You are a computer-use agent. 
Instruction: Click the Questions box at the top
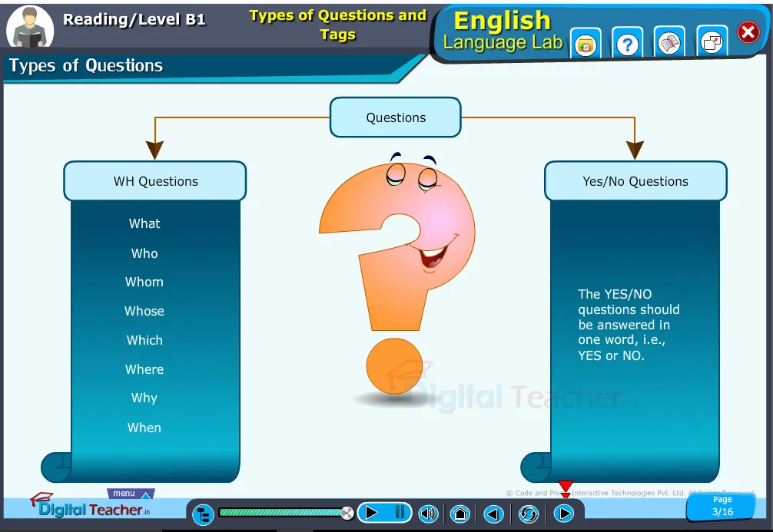pyautogui.click(x=396, y=117)
